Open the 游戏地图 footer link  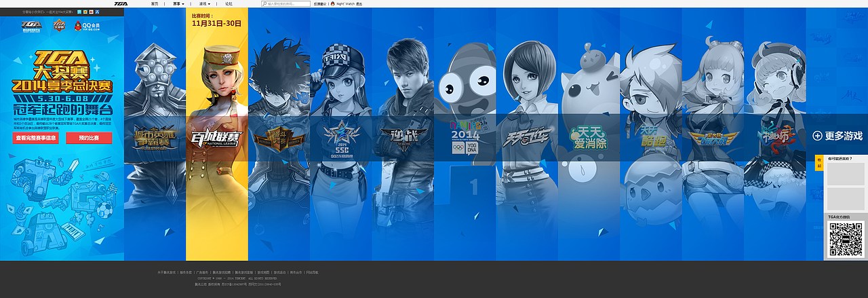tap(263, 272)
